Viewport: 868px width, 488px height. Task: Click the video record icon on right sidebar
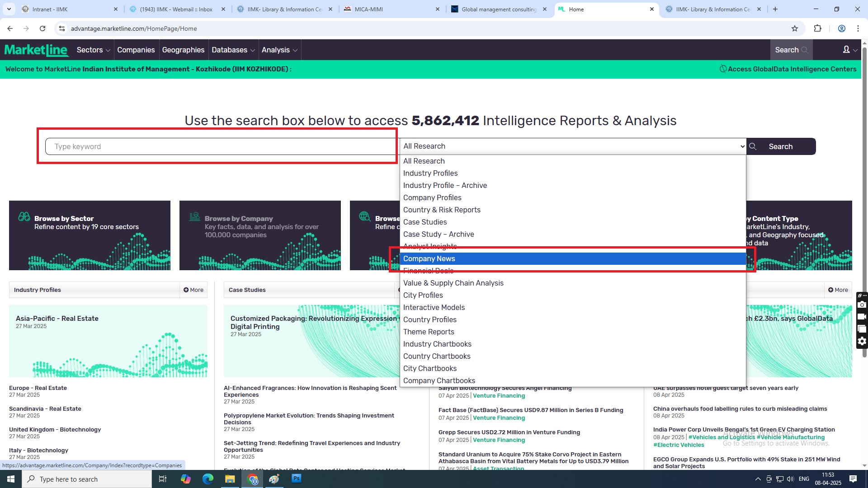[862, 317]
